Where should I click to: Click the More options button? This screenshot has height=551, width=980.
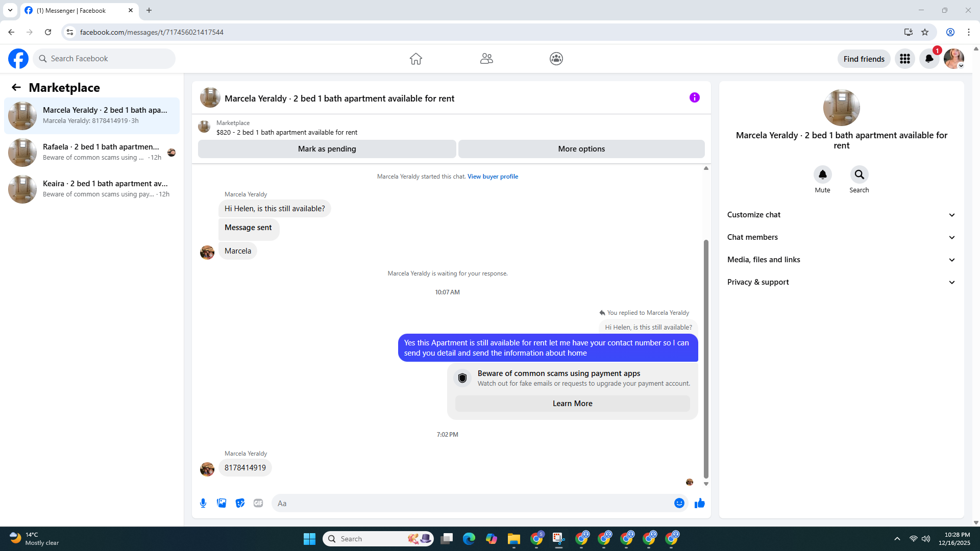click(x=581, y=149)
